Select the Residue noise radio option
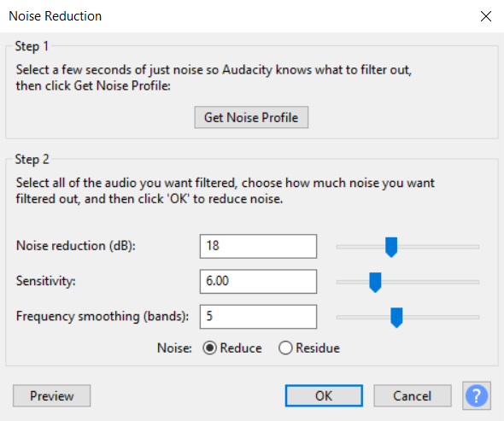 (x=285, y=348)
